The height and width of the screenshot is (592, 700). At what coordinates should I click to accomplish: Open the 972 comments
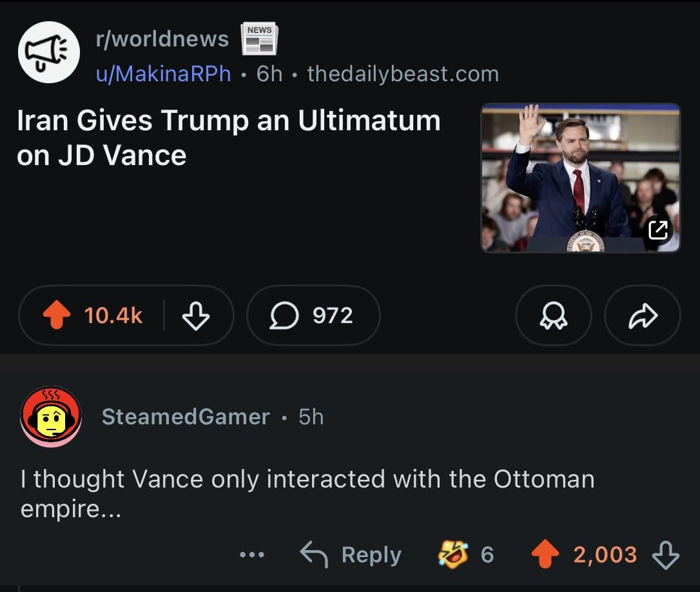313,315
